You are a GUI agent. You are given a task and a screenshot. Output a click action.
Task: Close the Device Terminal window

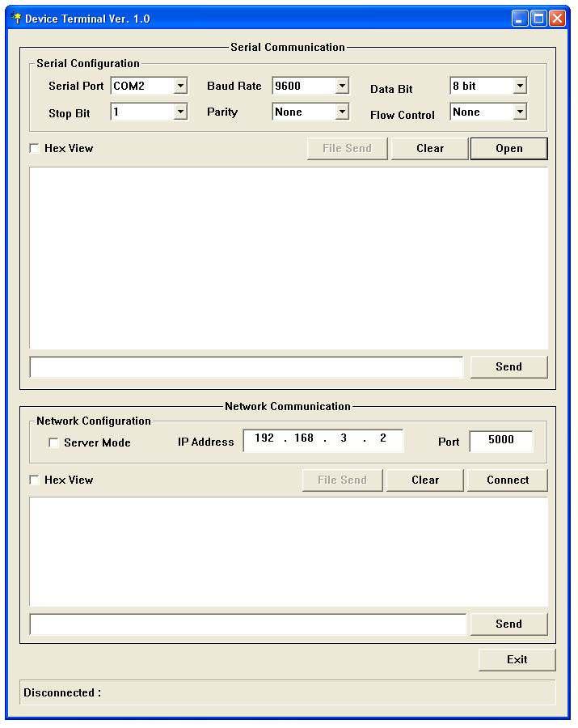pos(557,19)
